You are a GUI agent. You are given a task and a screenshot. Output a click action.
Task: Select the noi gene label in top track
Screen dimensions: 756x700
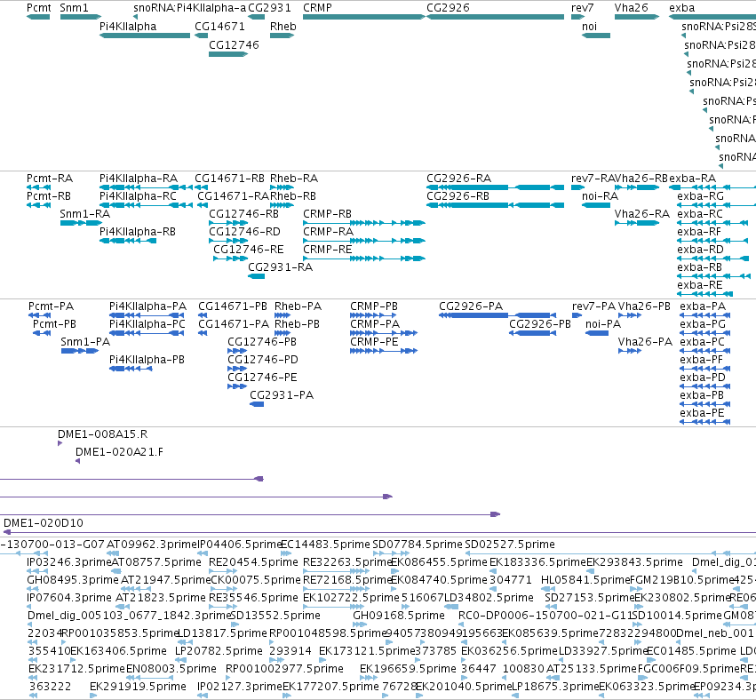[589, 27]
